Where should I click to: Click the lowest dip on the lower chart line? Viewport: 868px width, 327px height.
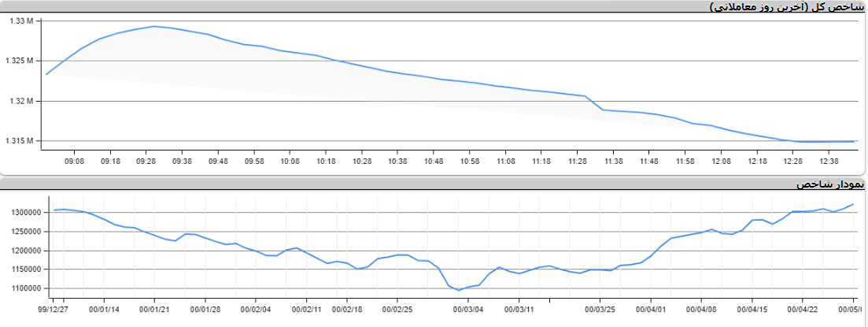[459, 290]
